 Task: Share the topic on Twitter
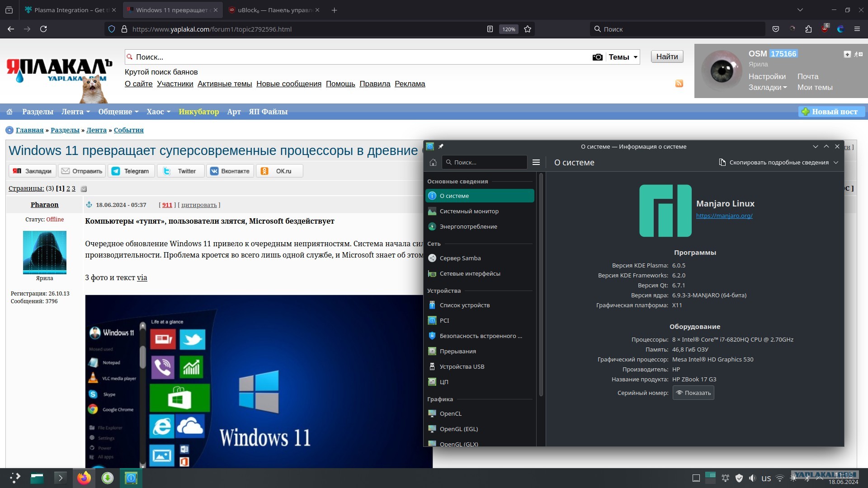tap(180, 171)
